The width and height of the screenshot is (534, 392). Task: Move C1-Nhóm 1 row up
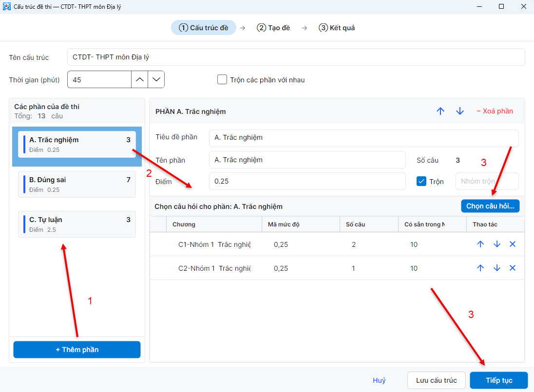[480, 244]
